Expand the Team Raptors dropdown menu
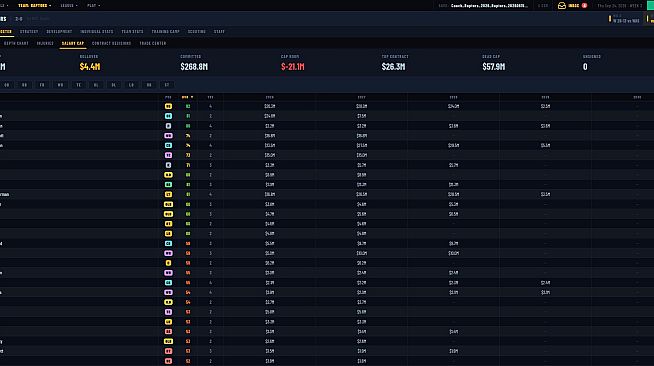Image resolution: width=654 pixels, height=366 pixels. pos(35,5)
